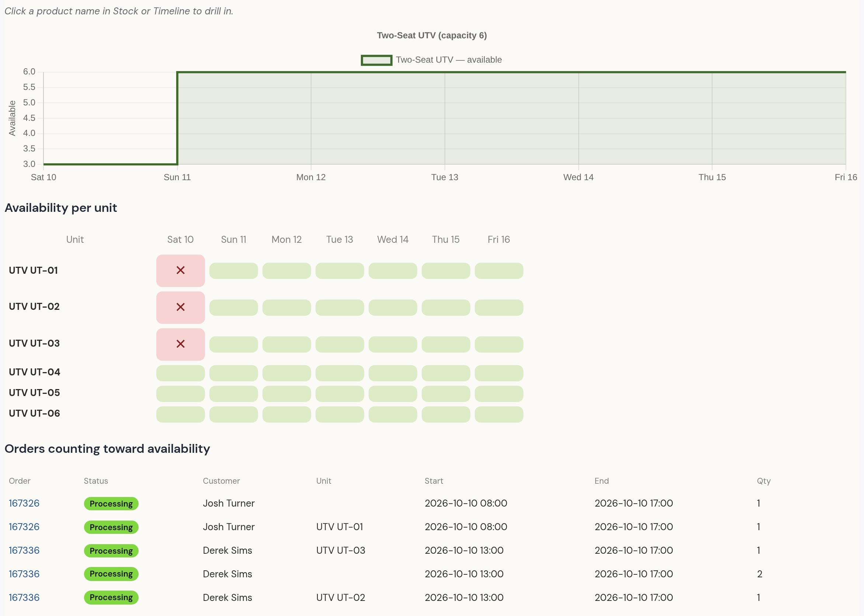Click the UTV UT-06 unit label

point(35,413)
